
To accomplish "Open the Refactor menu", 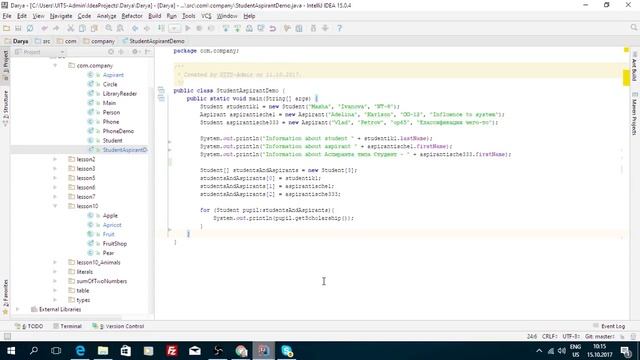I will 132,16.
